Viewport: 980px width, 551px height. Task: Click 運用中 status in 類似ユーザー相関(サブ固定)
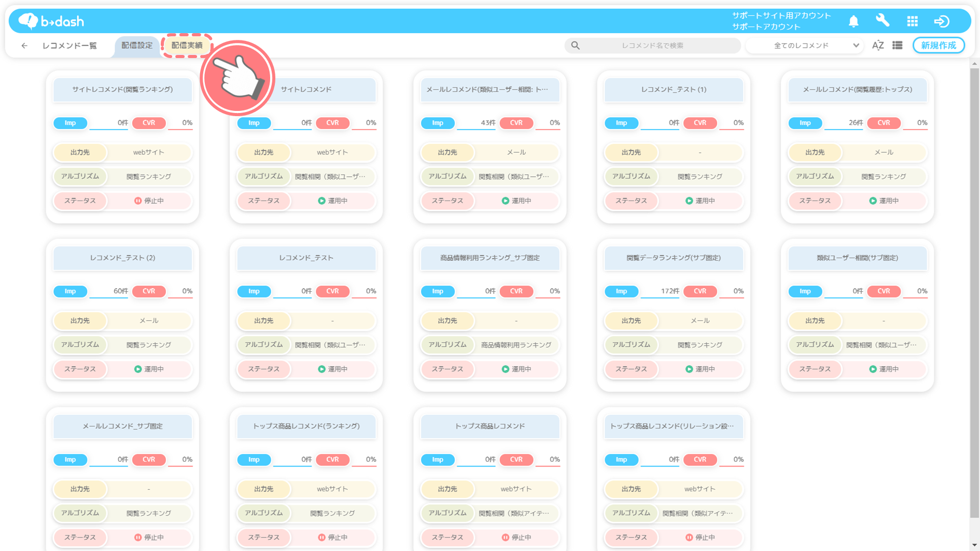click(884, 370)
